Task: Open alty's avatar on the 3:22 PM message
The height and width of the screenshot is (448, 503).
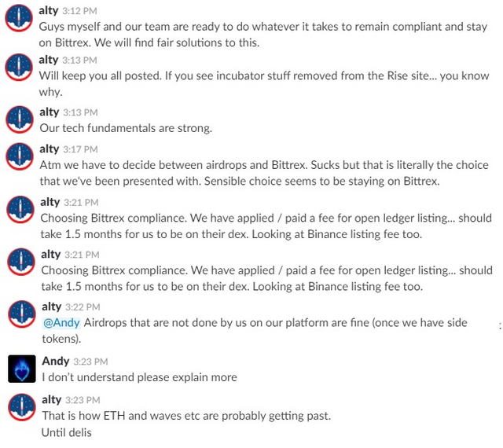Action: click(22, 314)
